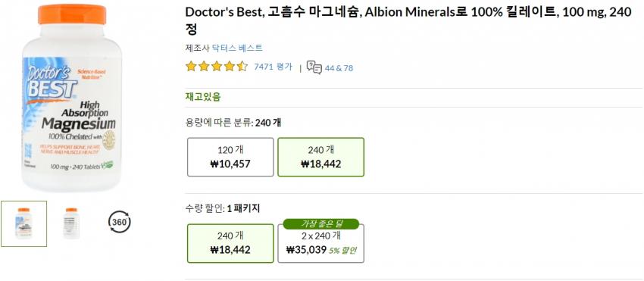Click the ₩35,039 price in bundle box
Viewport: 644px width, 281px height.
point(306,250)
